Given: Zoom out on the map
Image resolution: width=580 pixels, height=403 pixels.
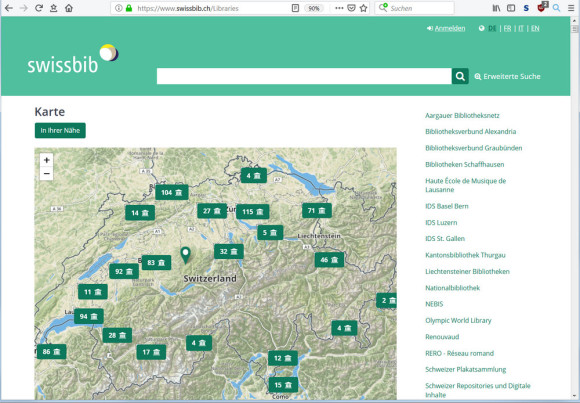Looking at the screenshot, I should (47, 174).
